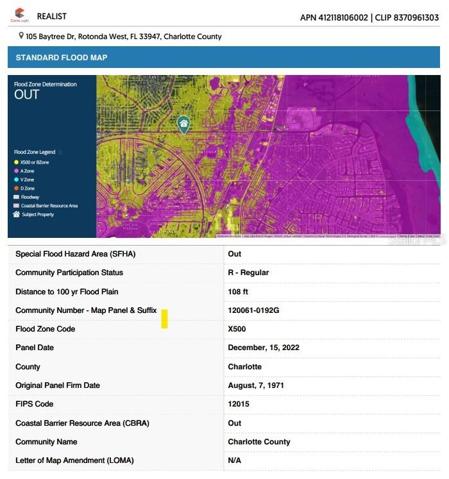Click Community Number - Map Panel & Suffix label
Screen dimensions: 449x479
coord(86,310)
